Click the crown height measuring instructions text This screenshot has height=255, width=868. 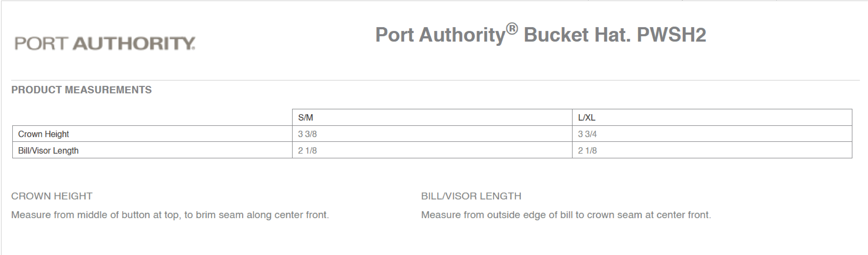[x=170, y=215]
